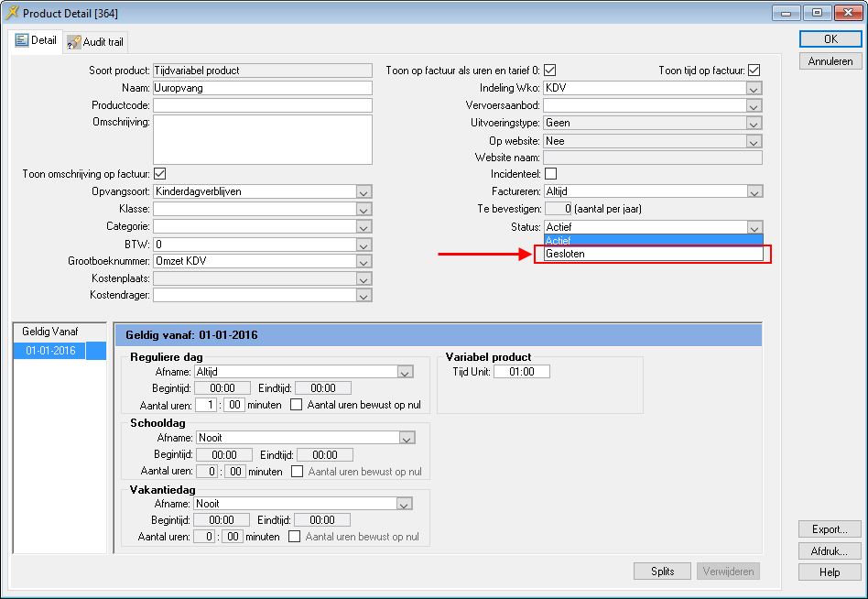Select the Detail tab
This screenshot has width=868, height=599.
point(37,41)
